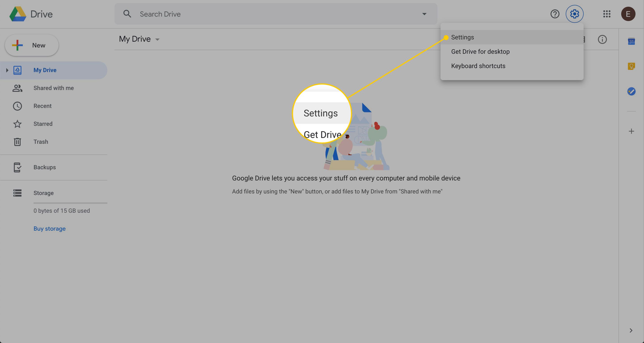Click the Drive wordmark text

coord(42,14)
